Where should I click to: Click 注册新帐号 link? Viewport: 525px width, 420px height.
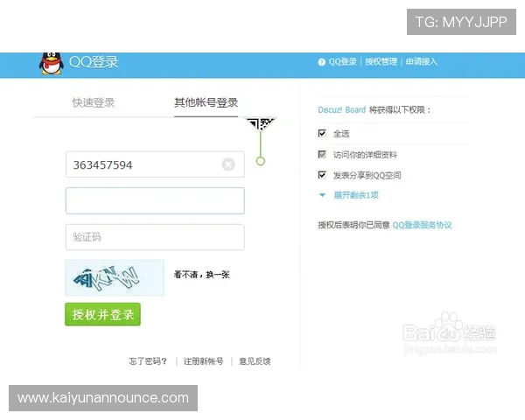point(204,361)
